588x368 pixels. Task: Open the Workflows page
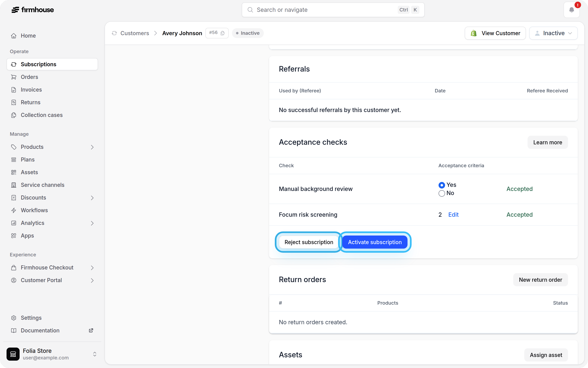coord(52,210)
